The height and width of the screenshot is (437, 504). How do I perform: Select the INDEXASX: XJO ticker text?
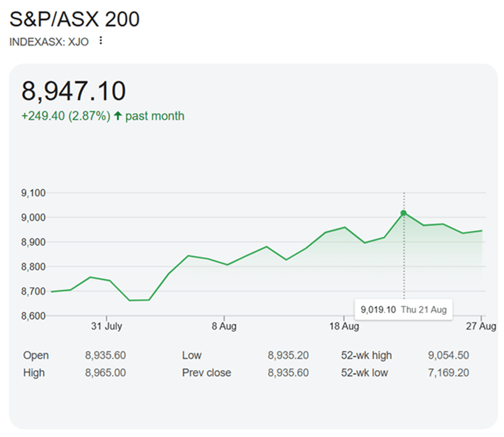49,42
